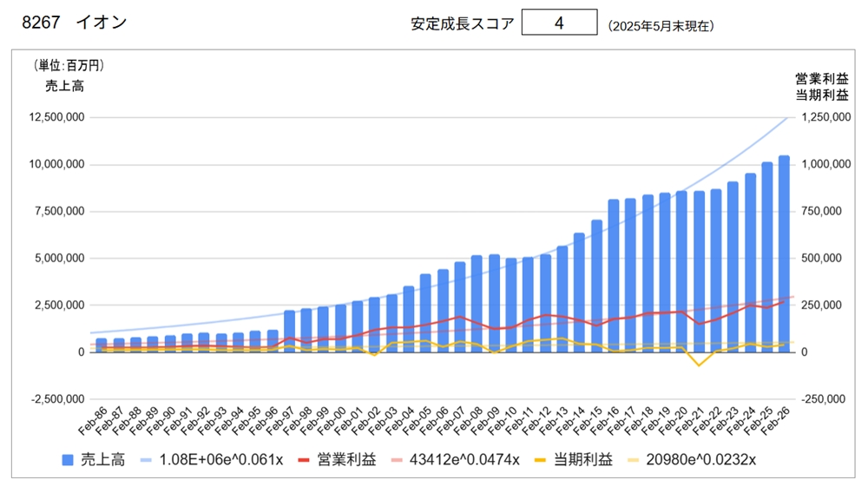Click the Feb-26 x-axis label
This screenshot has width=868, height=493.
pyautogui.click(x=775, y=421)
